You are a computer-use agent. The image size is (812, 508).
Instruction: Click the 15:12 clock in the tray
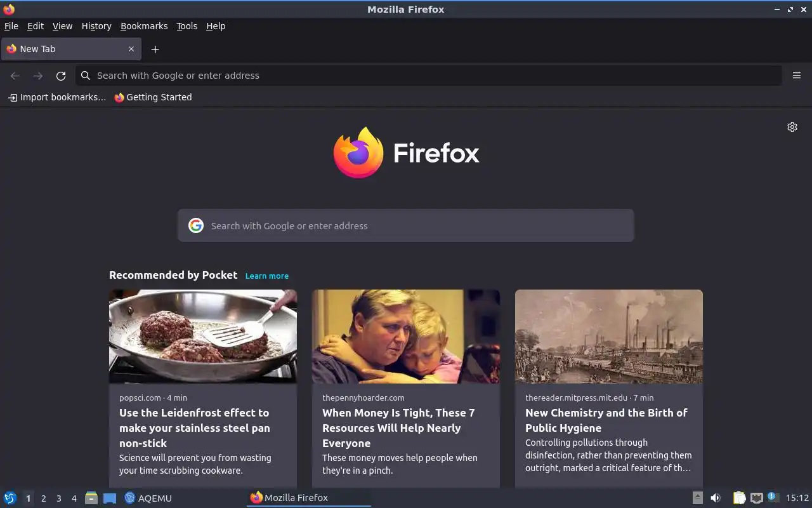tap(797, 498)
